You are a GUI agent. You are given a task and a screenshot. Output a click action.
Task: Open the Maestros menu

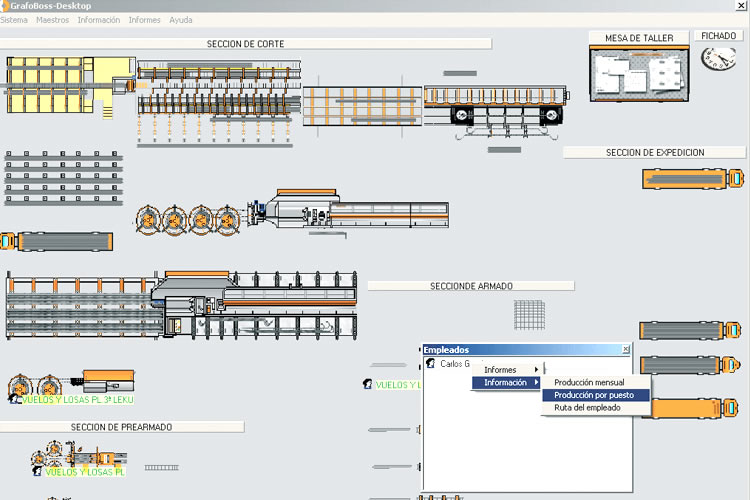pos(52,20)
